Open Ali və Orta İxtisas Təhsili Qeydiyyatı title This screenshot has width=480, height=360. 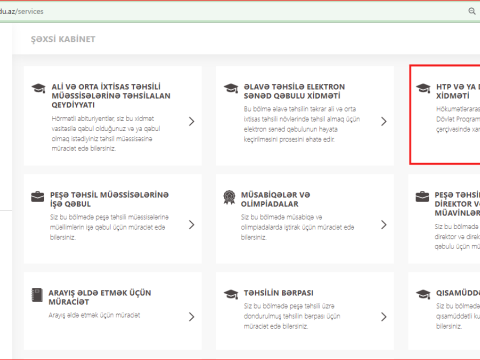pos(111,96)
